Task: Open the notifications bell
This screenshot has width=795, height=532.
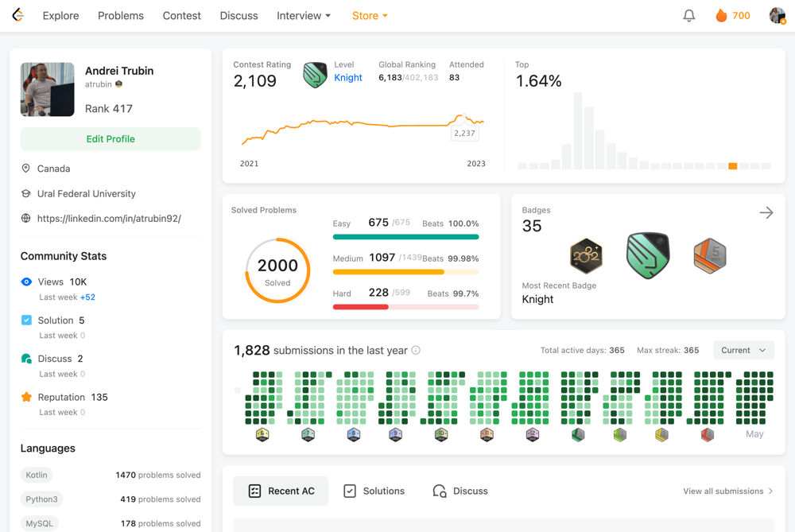Action: click(688, 16)
